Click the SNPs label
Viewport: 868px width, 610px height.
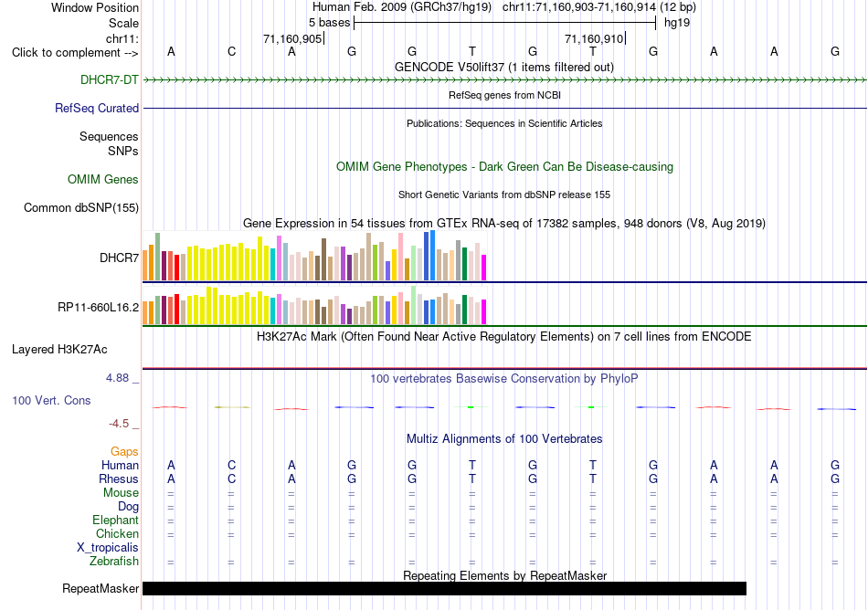pyautogui.click(x=123, y=151)
